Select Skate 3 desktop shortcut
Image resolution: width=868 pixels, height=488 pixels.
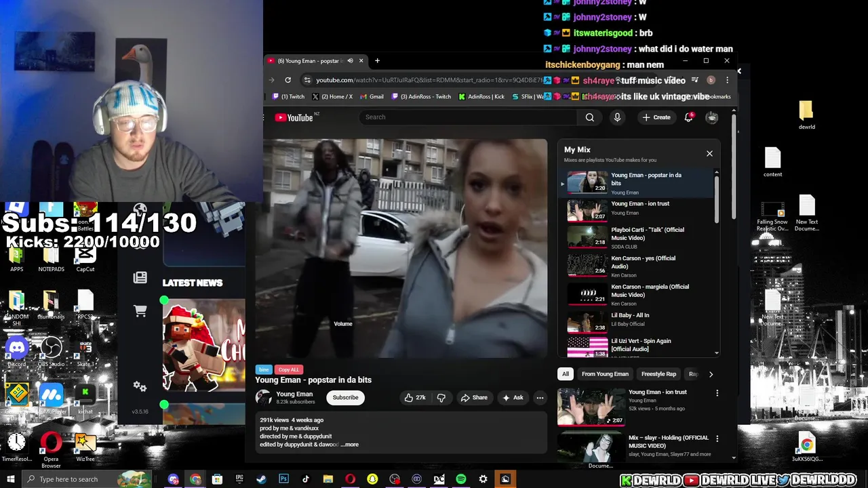point(85,352)
